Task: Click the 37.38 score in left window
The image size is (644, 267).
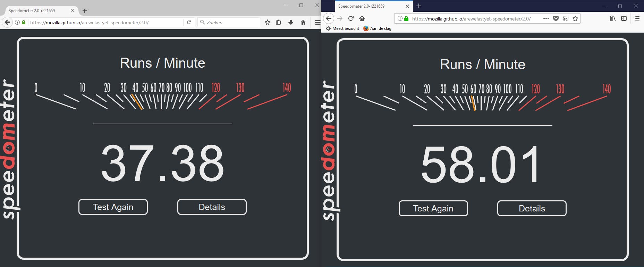Action: (x=162, y=164)
